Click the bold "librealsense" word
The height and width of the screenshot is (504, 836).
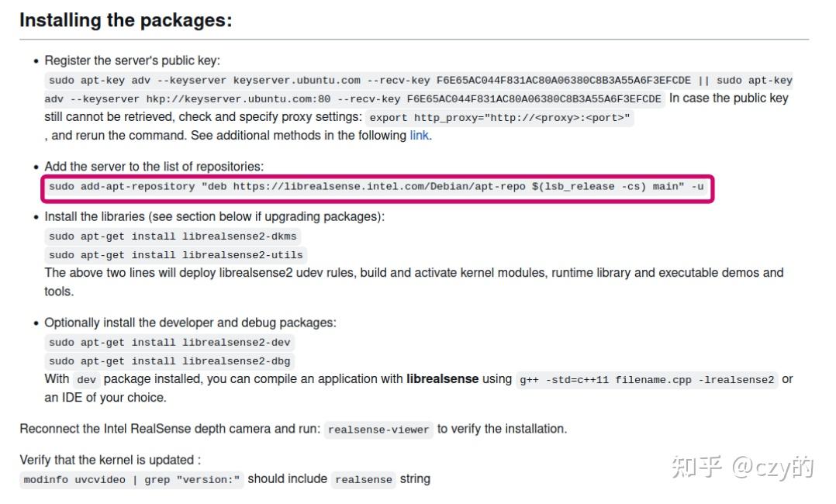tap(443, 378)
